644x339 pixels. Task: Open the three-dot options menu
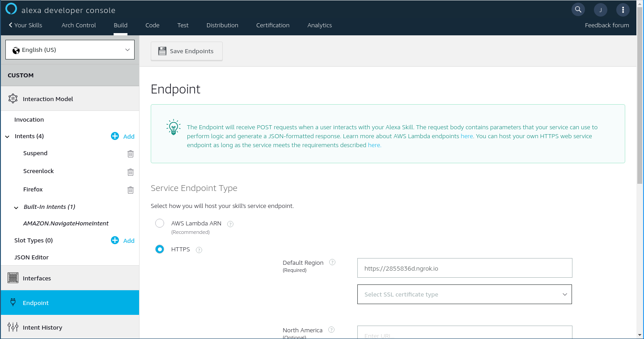623,10
